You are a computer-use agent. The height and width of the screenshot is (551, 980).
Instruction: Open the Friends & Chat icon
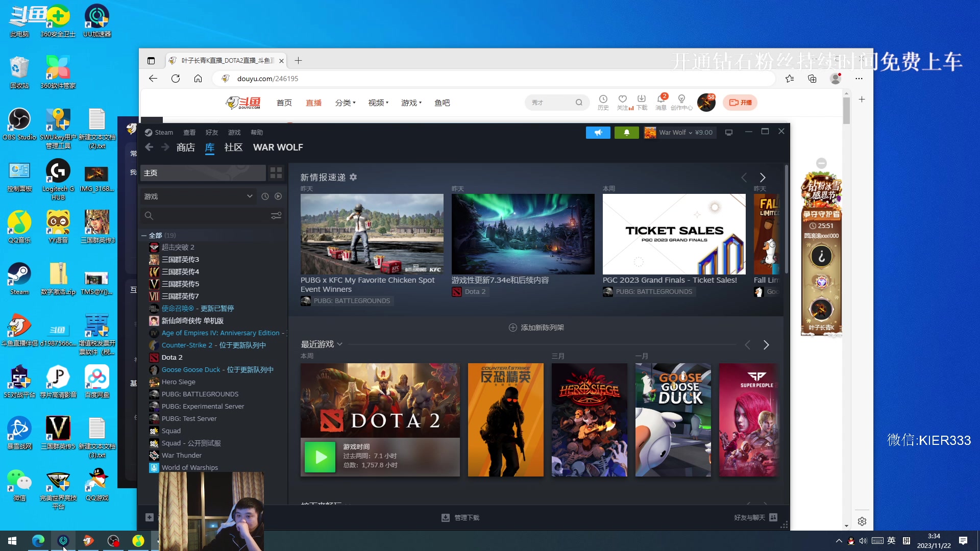[x=773, y=517]
